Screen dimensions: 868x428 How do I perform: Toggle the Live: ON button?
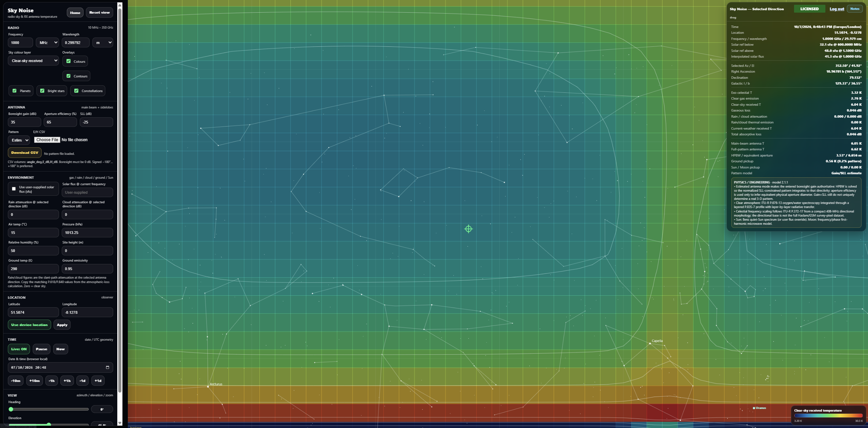pos(19,349)
